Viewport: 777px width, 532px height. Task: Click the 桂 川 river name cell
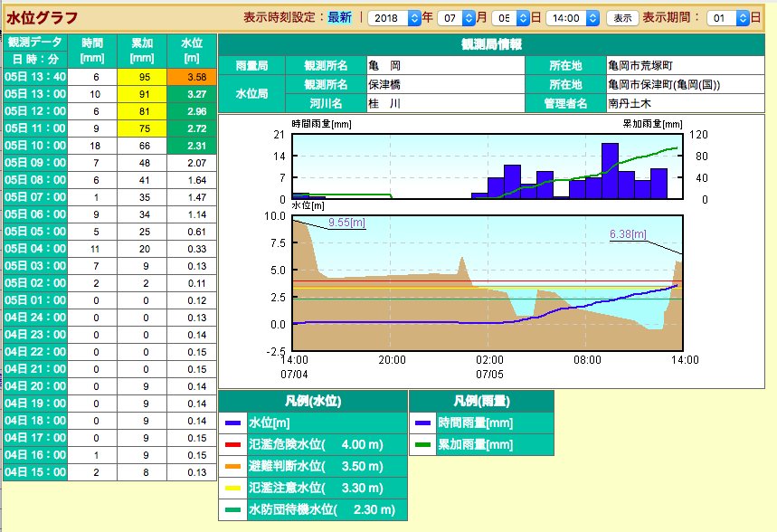click(x=446, y=103)
